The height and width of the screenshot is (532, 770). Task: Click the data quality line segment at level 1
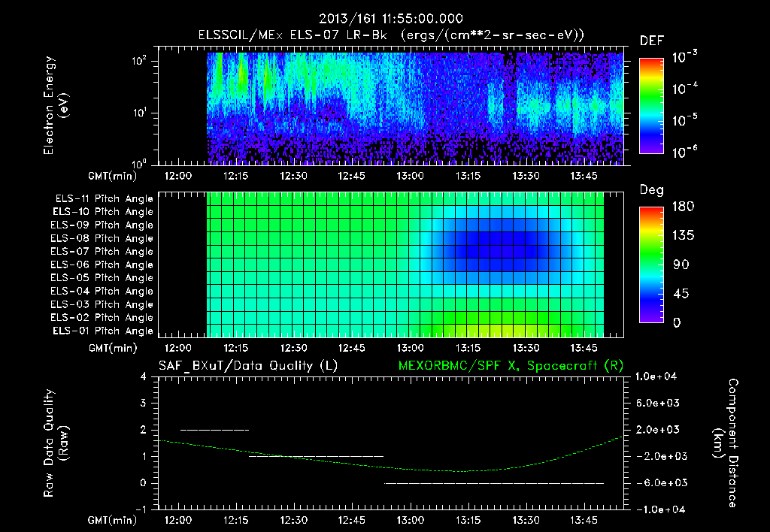(317, 456)
